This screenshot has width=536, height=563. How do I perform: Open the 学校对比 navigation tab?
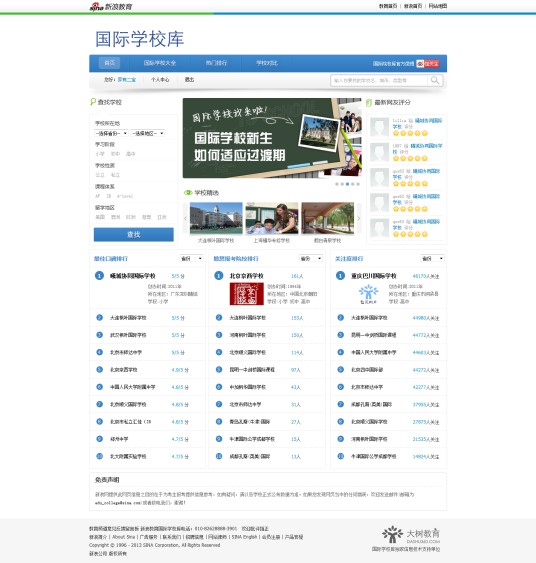point(267,63)
